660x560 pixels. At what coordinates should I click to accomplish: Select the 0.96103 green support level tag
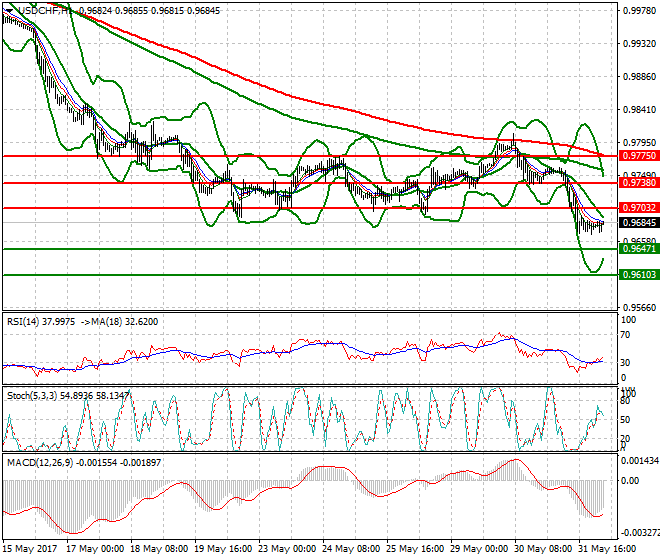point(631,274)
